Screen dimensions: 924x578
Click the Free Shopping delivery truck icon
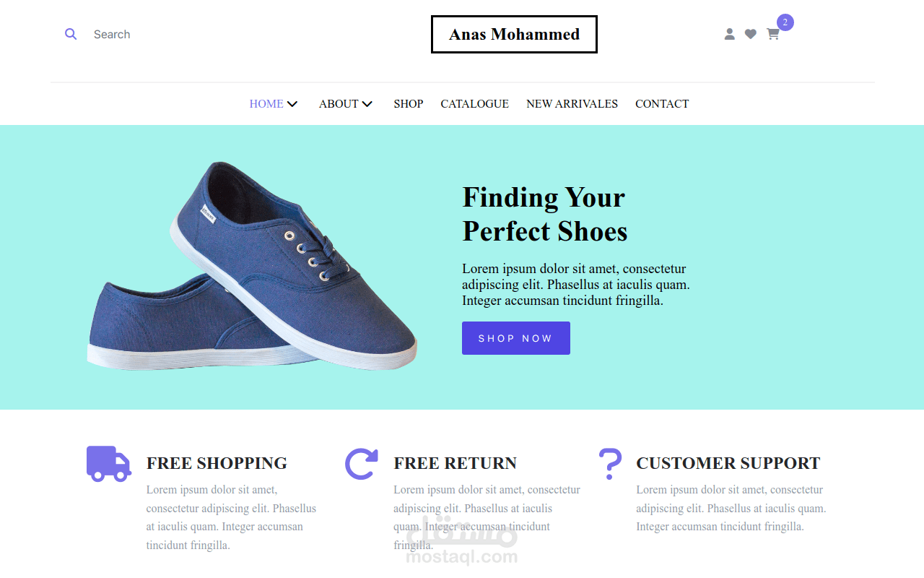click(108, 463)
